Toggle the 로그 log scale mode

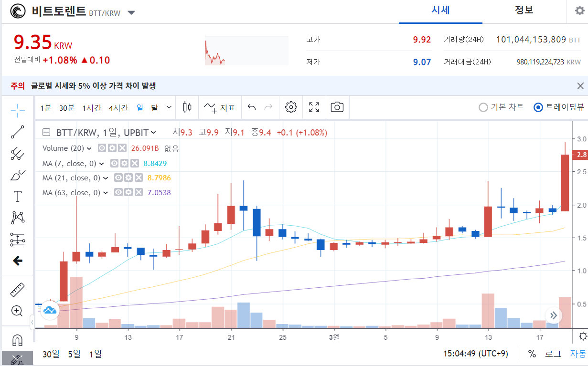(553, 354)
